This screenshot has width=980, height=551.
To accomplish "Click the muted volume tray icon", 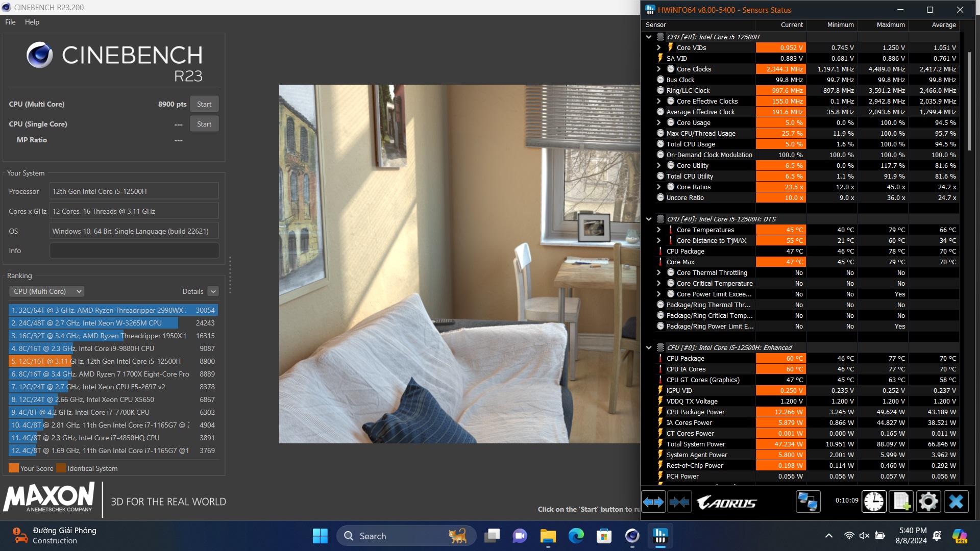I will click(864, 536).
